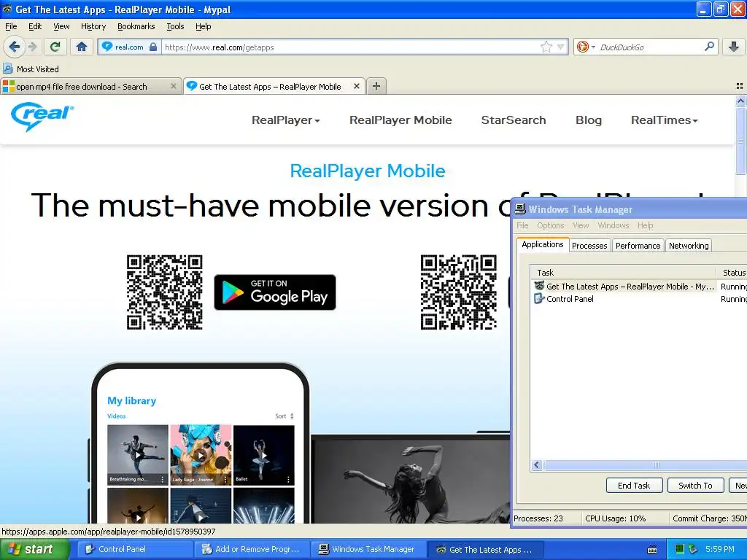Image resolution: width=747 pixels, height=560 pixels.
Task: Click the list all tabs icon
Action: click(x=740, y=86)
